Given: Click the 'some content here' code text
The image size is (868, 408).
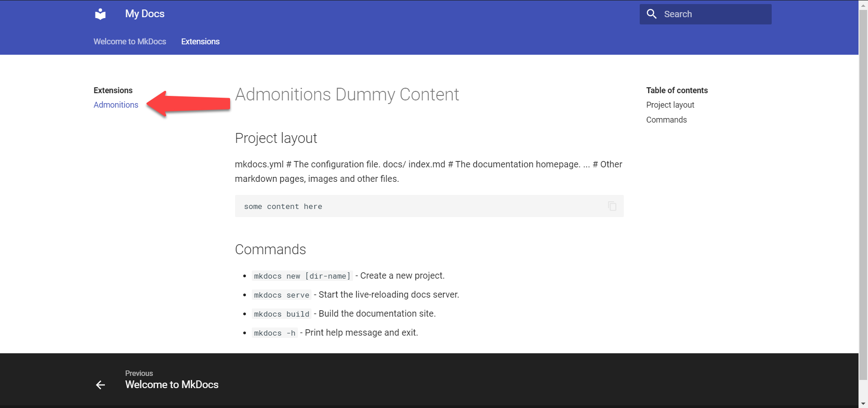Looking at the screenshot, I should [x=283, y=207].
